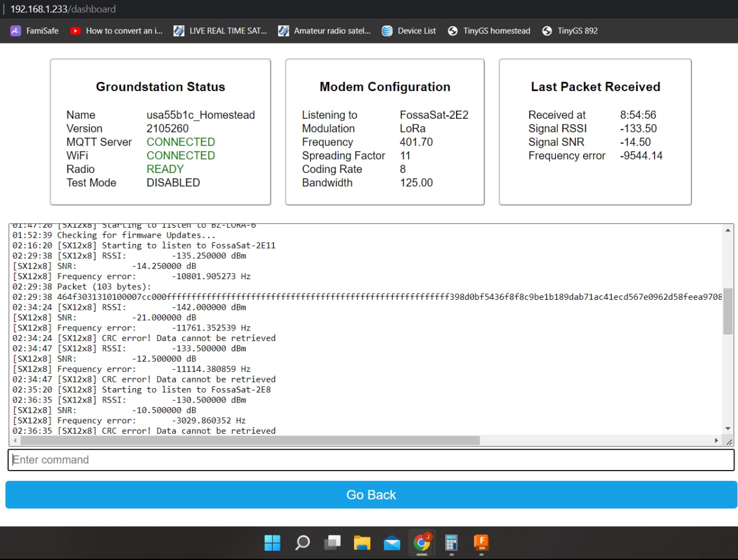Viewport: 738px width, 560px height.
Task: Open the FamiSafe bookmark
Action: click(35, 31)
